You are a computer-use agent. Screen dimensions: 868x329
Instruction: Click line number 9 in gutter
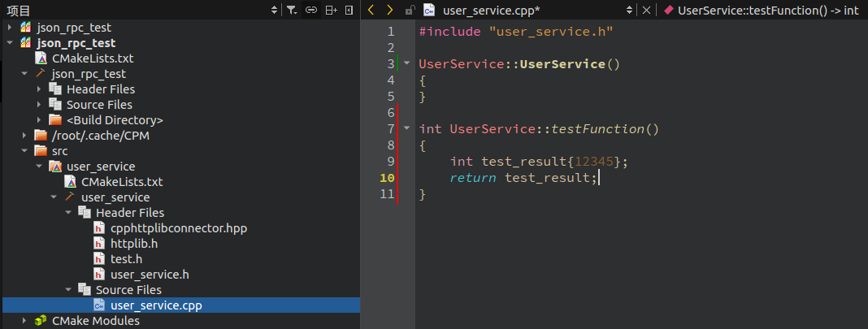391,162
